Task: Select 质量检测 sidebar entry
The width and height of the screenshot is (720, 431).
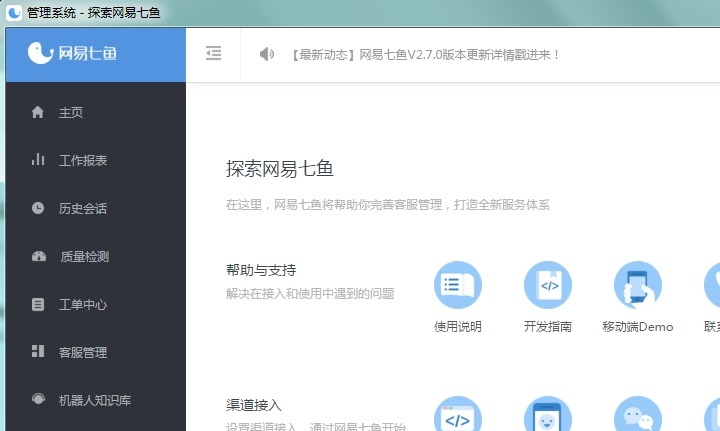Action: pos(85,257)
